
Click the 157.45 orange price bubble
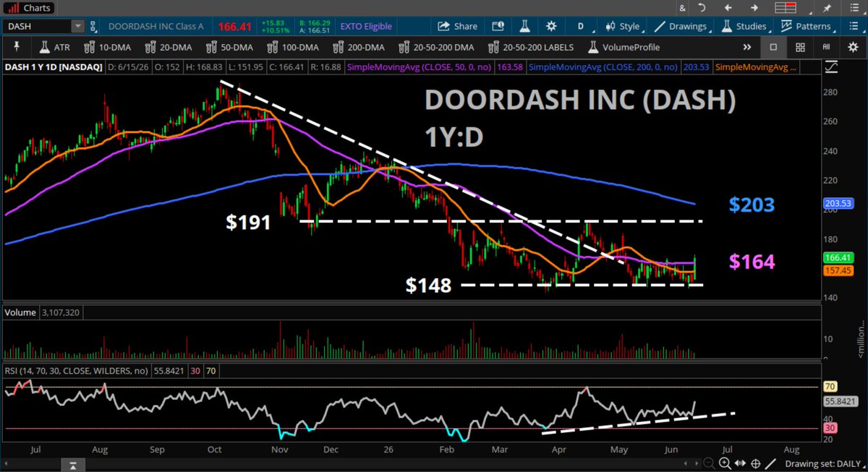(x=838, y=270)
